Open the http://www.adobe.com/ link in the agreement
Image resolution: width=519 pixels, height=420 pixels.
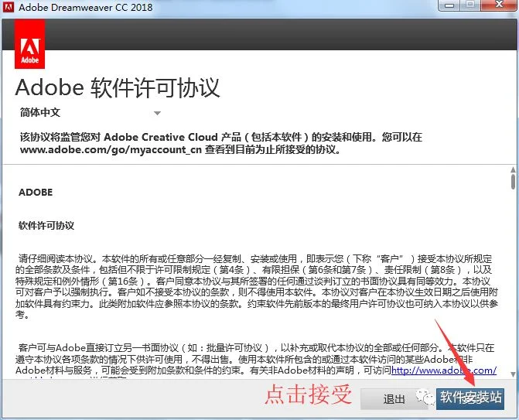(x=443, y=370)
